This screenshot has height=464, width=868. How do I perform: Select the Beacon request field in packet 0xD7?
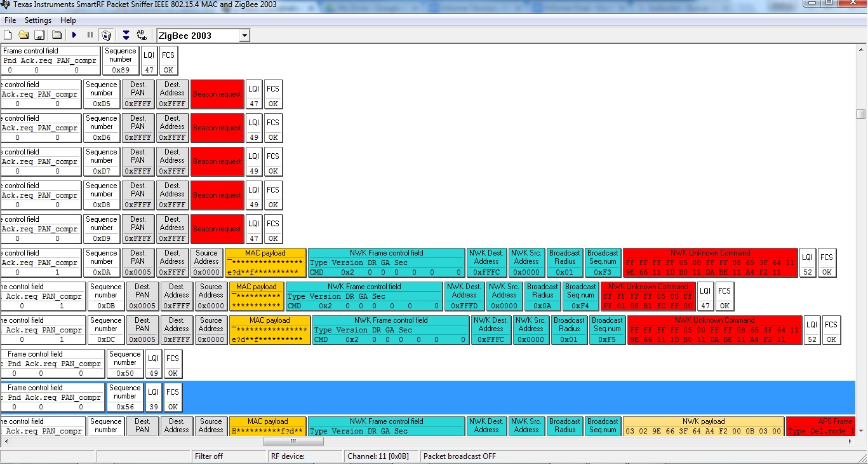click(217, 161)
